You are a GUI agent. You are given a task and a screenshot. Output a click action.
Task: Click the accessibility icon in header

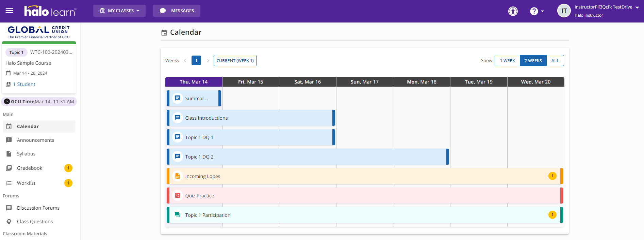tap(513, 11)
